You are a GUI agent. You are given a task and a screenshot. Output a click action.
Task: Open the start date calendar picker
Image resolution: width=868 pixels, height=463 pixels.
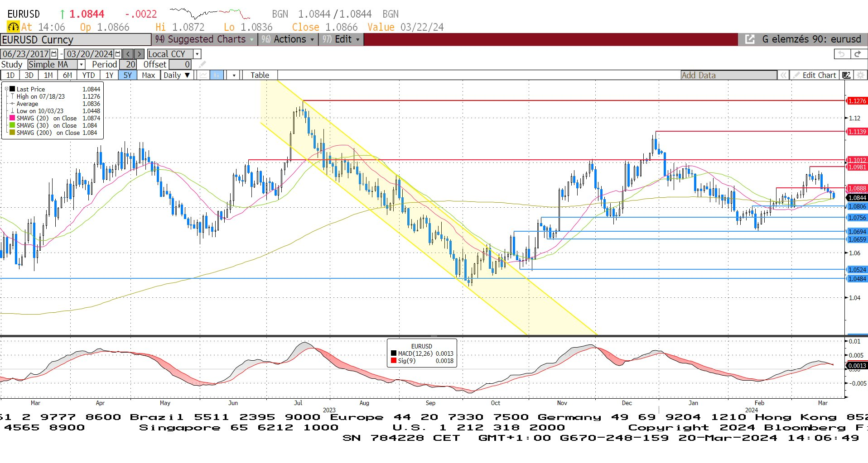click(x=54, y=54)
